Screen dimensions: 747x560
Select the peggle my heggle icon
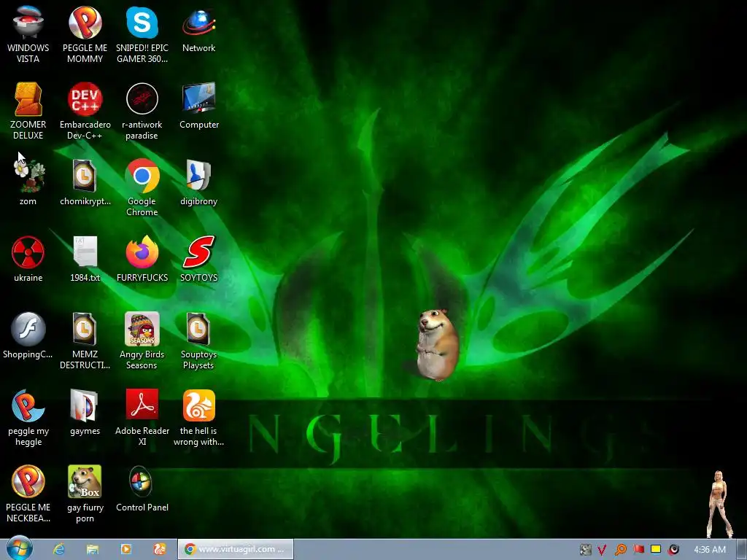(x=28, y=417)
